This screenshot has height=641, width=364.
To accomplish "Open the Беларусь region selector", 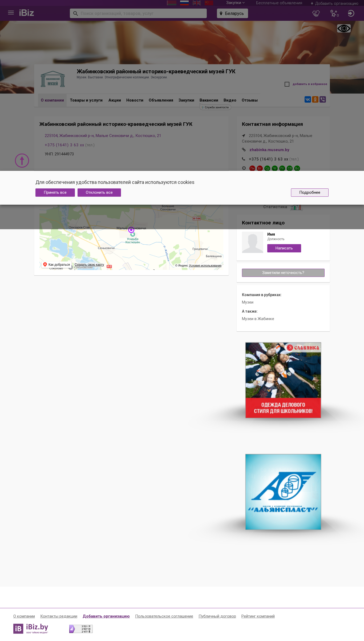I will [232, 13].
